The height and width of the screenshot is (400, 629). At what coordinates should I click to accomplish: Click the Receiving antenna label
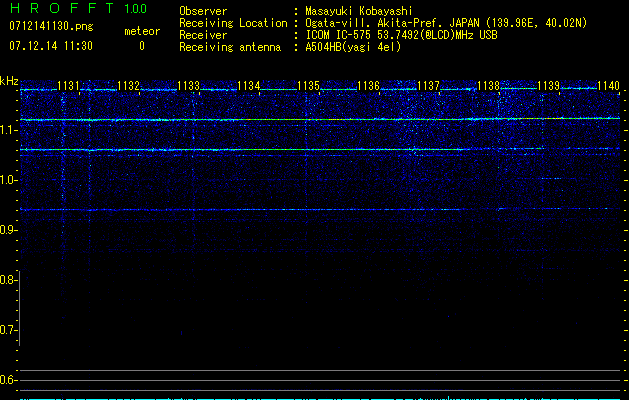pos(230,47)
